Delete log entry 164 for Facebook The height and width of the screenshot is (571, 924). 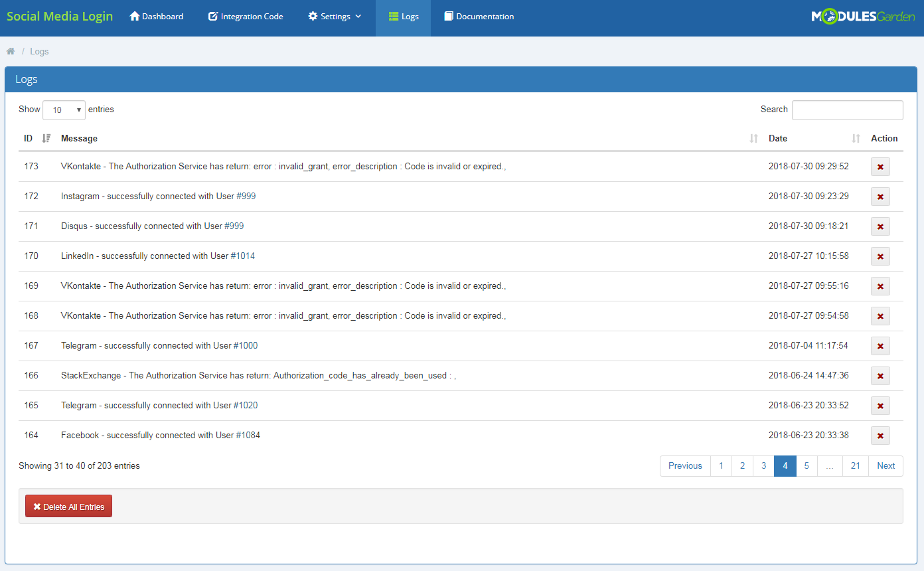[x=880, y=436]
